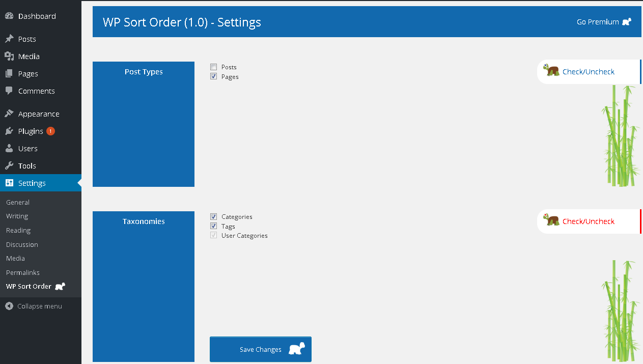
Task: Uncheck the Categories checkbox
Action: (x=214, y=217)
